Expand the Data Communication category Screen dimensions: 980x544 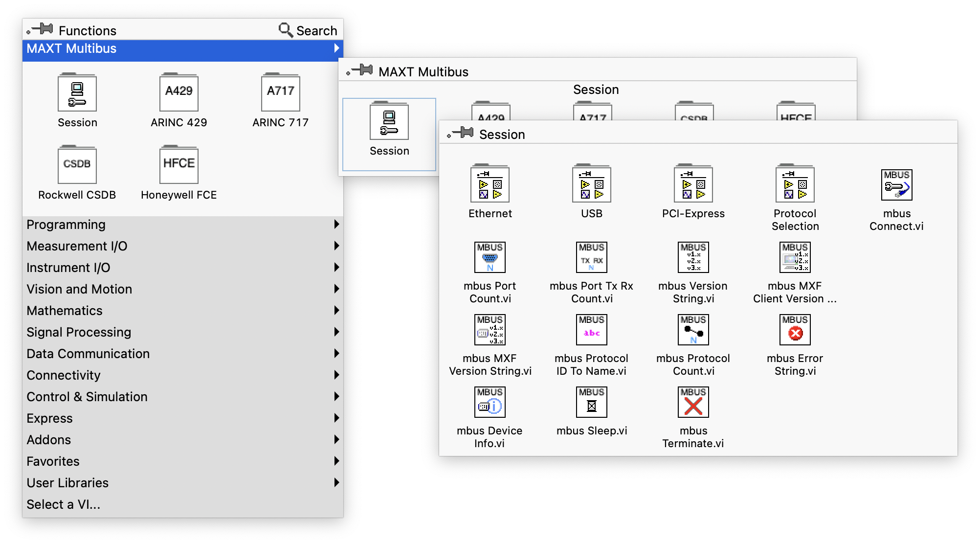[183, 354]
